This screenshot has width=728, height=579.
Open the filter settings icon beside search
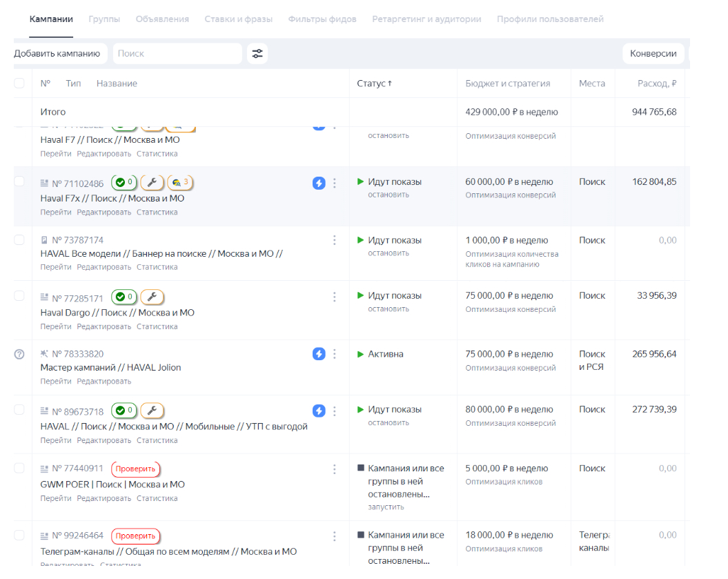click(257, 54)
